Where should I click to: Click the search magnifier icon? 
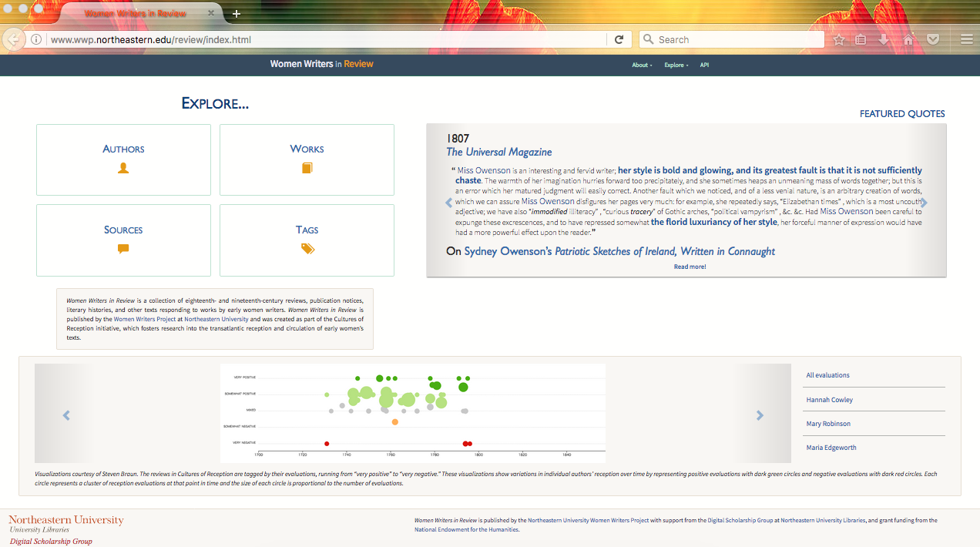coord(648,39)
